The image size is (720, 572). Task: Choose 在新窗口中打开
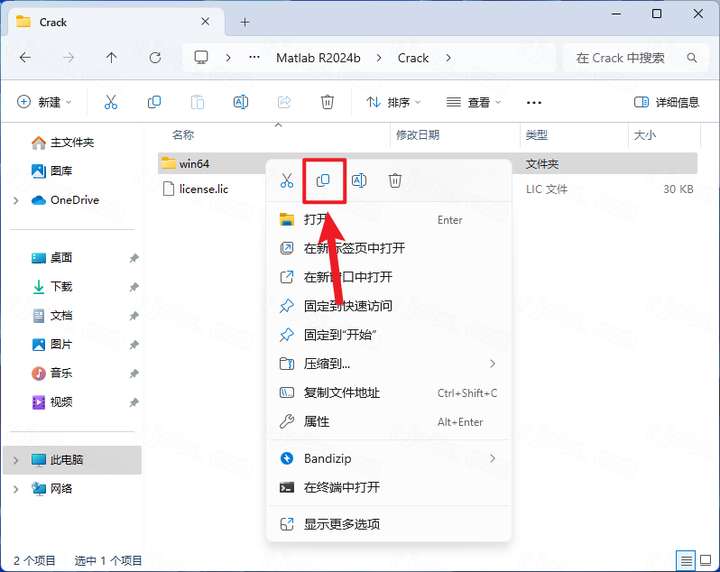(x=388, y=277)
